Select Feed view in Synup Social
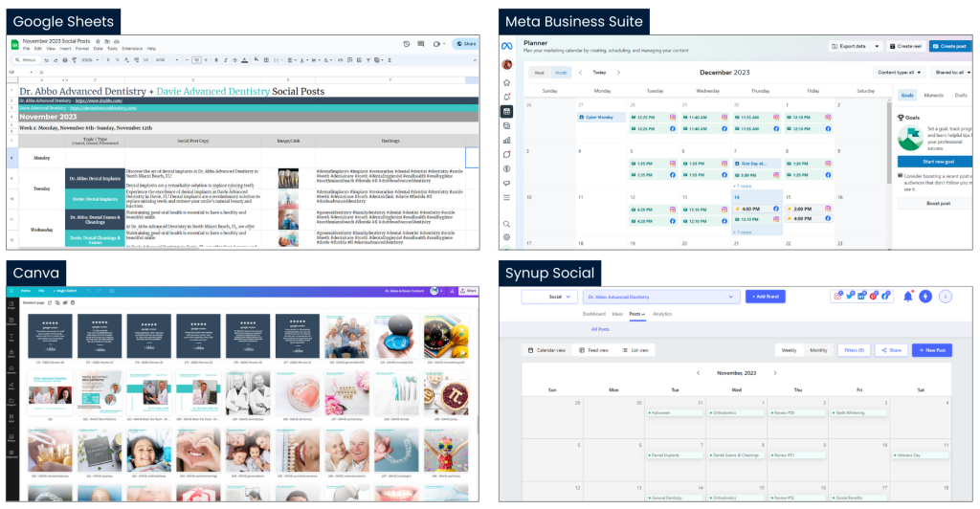 593,350
